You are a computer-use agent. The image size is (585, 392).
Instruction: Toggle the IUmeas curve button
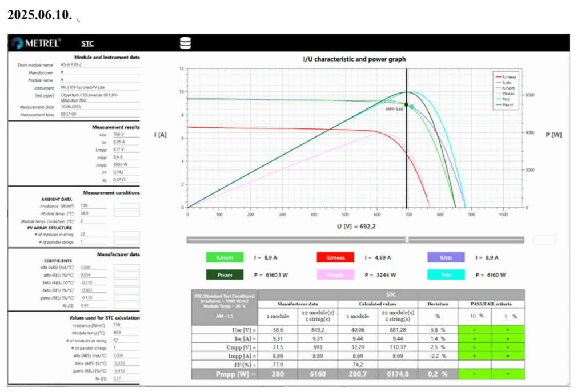pos(335,257)
